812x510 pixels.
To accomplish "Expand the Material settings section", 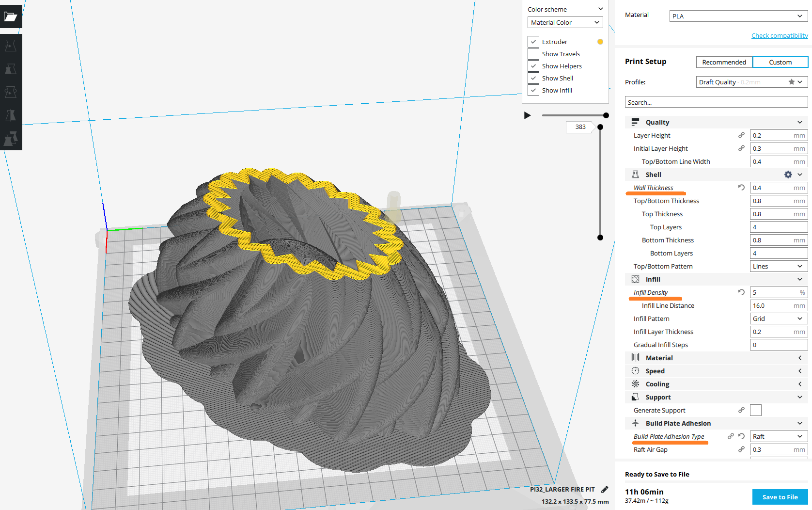I will point(717,358).
